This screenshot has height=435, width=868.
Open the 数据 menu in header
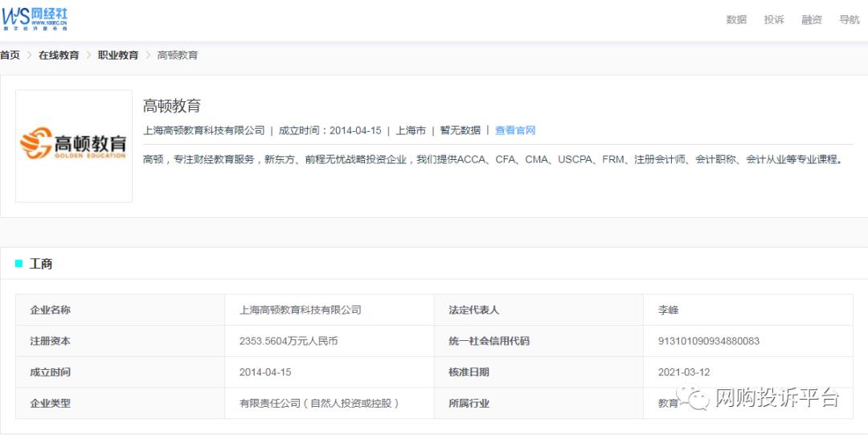[736, 20]
